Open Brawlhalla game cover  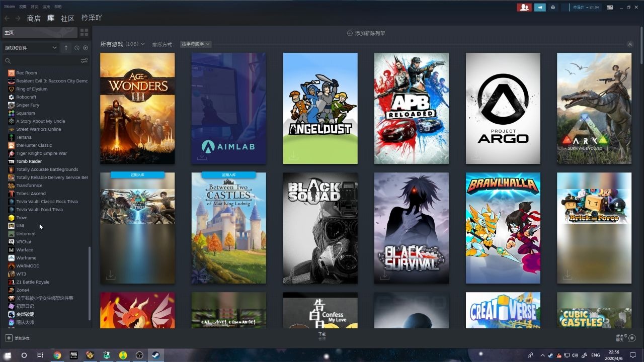coord(503,228)
